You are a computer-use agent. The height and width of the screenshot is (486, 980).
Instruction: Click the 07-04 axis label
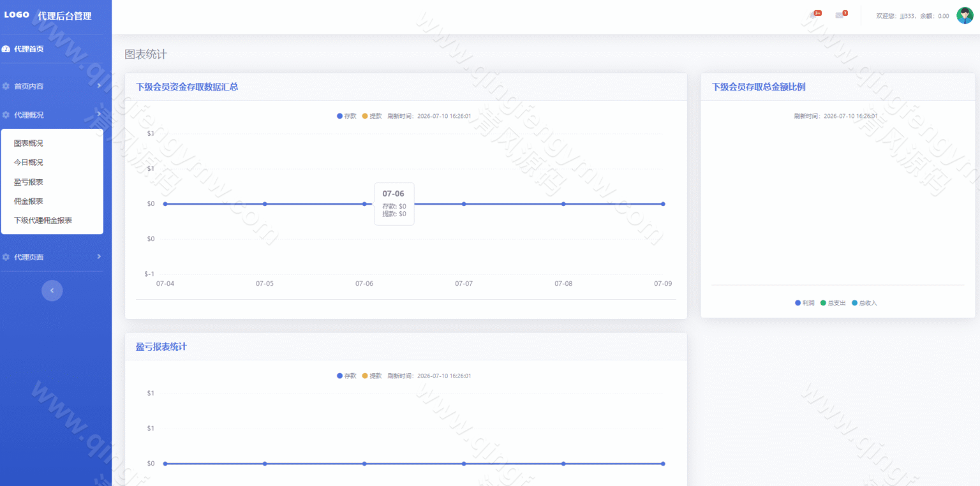pos(165,283)
